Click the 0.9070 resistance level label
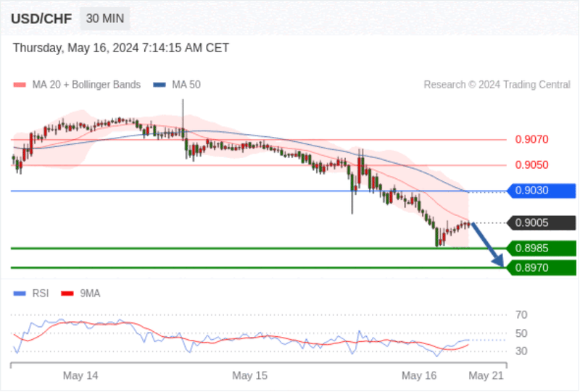Screen dimensions: 580x392 [531, 139]
